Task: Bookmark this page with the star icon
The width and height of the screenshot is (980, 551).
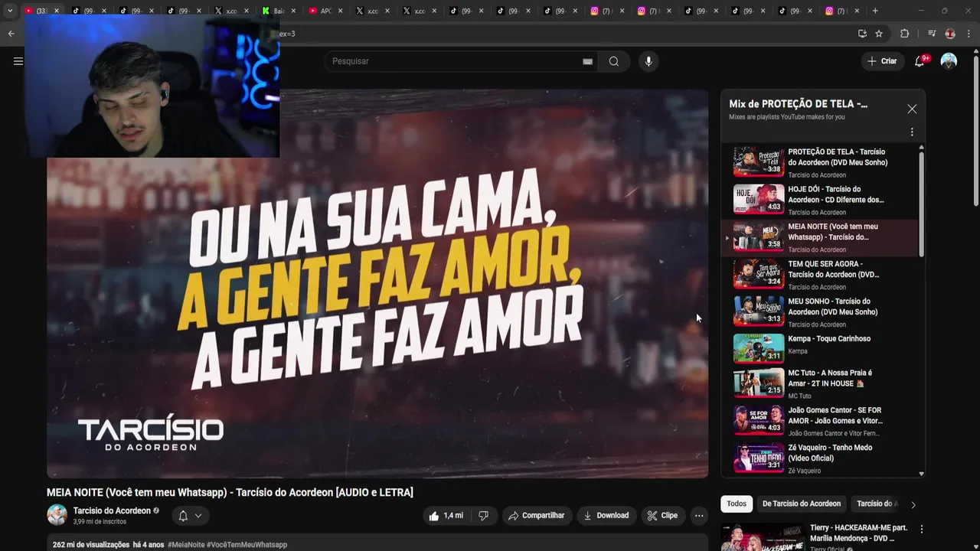Action: (x=879, y=34)
